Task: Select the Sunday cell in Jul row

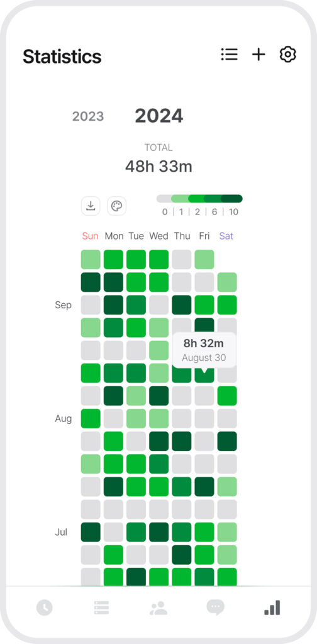Action: [x=91, y=532]
